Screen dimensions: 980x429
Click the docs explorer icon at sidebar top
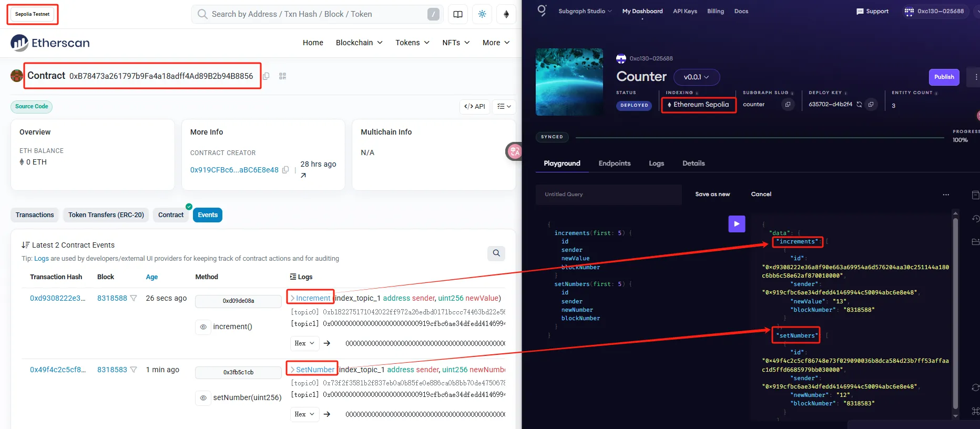coord(975,195)
